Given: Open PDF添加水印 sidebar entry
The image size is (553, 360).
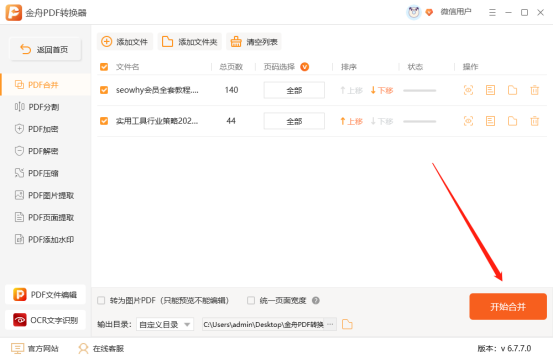Looking at the screenshot, I should (x=45, y=240).
